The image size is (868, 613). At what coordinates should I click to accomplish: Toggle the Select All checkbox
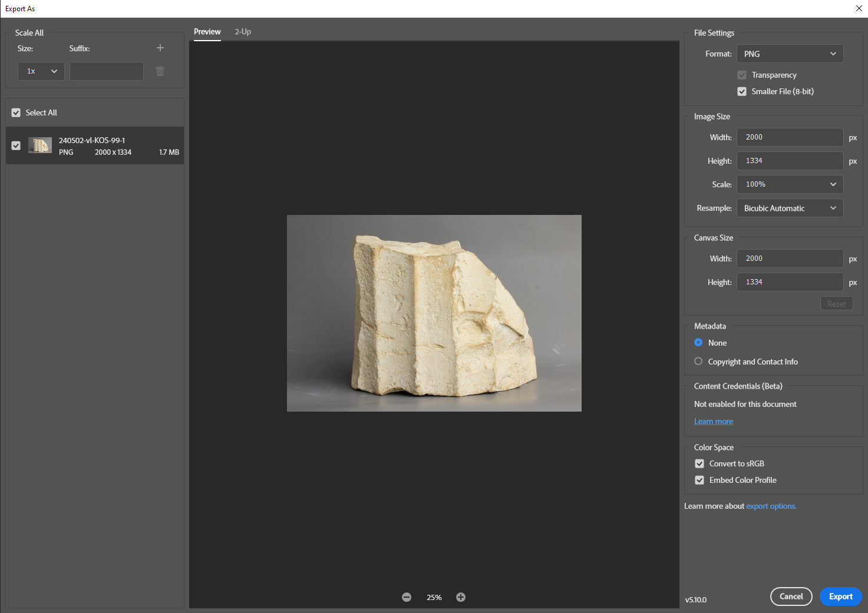click(16, 112)
